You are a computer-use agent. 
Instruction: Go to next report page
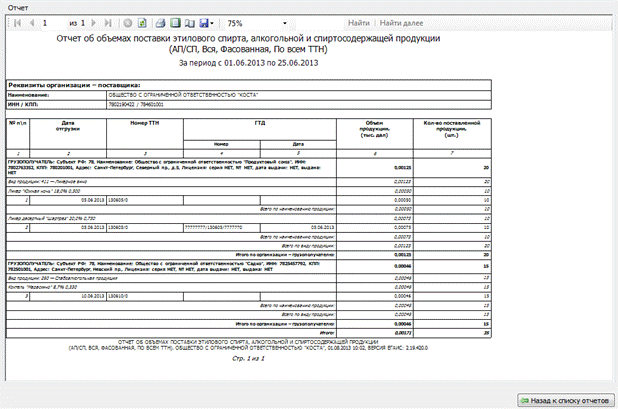[93, 23]
